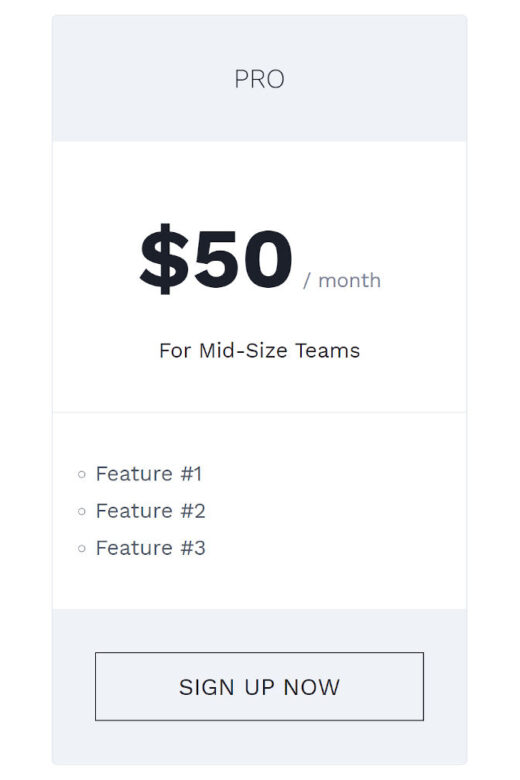The image size is (520, 780).
Task: Click the #1 number in the first feature
Action: point(191,474)
